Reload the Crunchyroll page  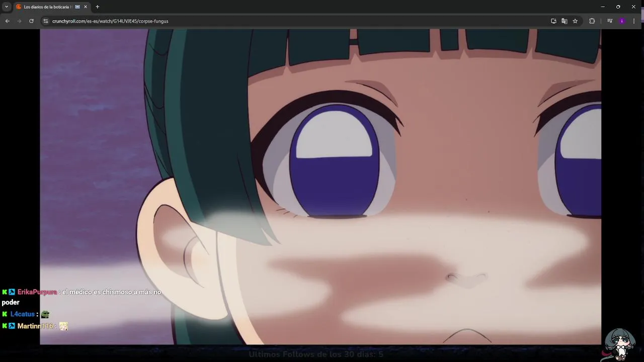[31, 21]
